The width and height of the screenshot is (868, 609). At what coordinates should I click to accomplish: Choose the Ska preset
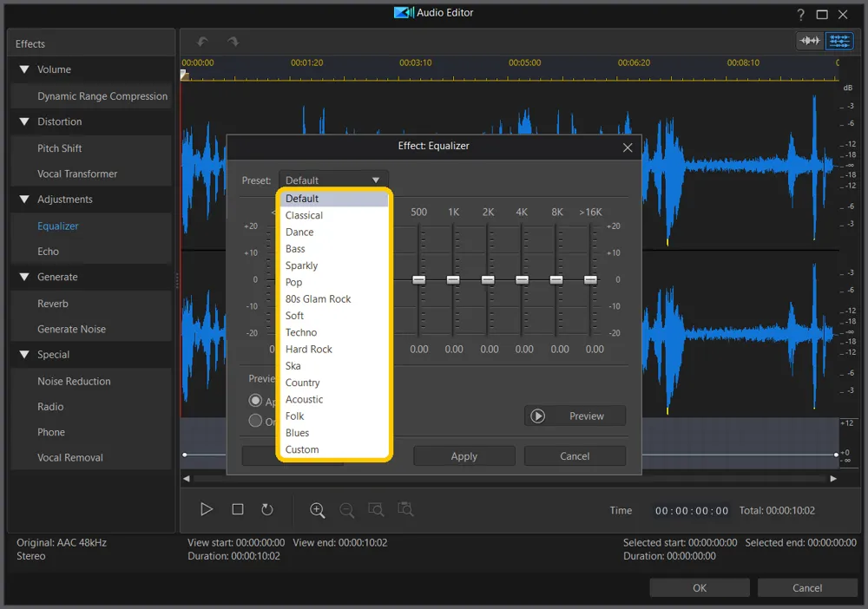tap(334, 366)
